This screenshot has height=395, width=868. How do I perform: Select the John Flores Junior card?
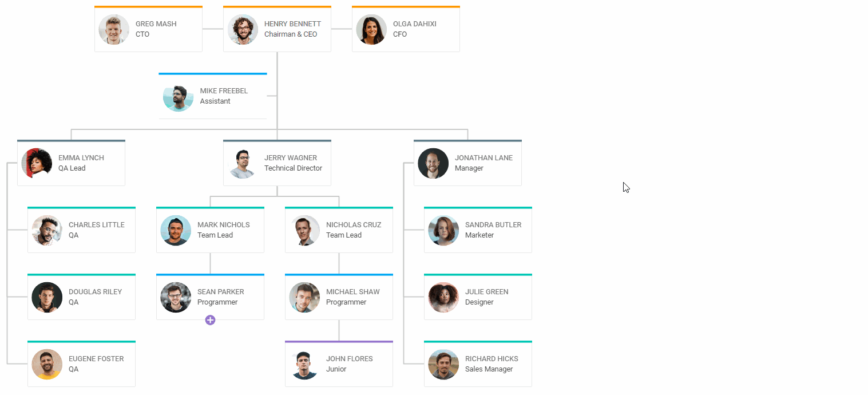point(339,364)
